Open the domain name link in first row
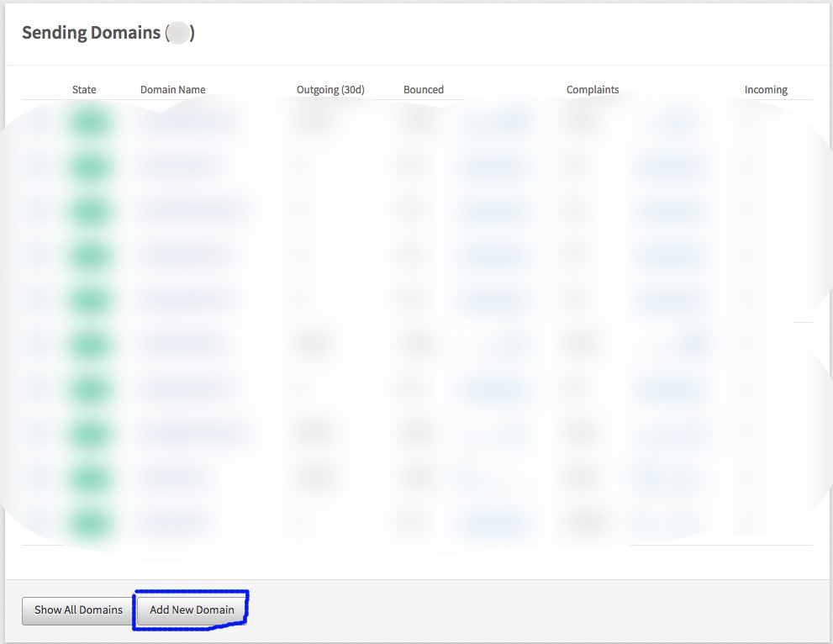This screenshot has width=833, height=644. pyautogui.click(x=187, y=123)
